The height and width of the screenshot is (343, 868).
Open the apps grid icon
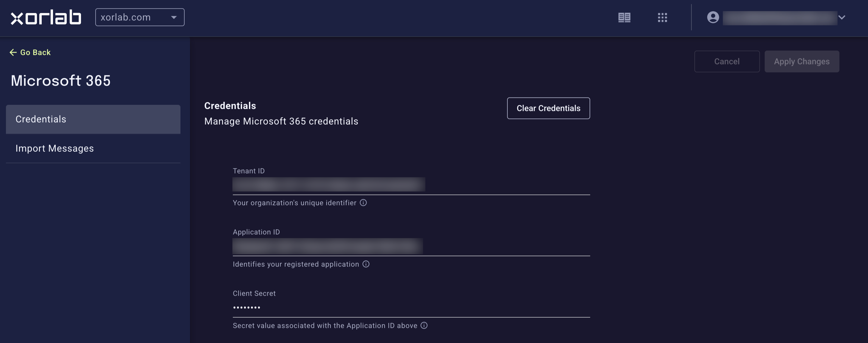pos(662,18)
